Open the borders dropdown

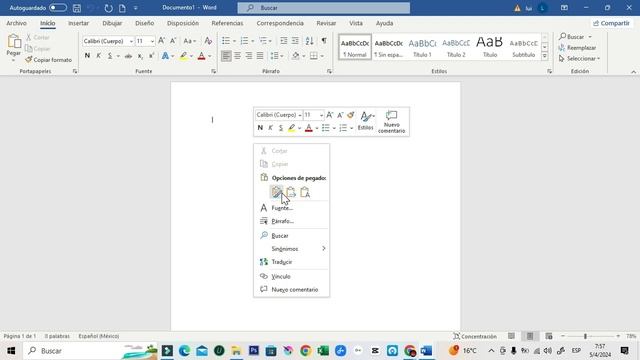tap(322, 56)
